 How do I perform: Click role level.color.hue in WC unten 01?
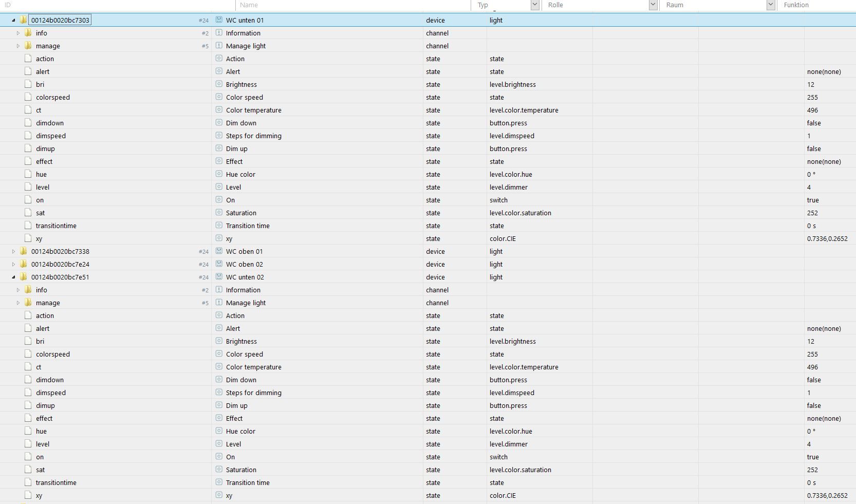pyautogui.click(x=511, y=174)
